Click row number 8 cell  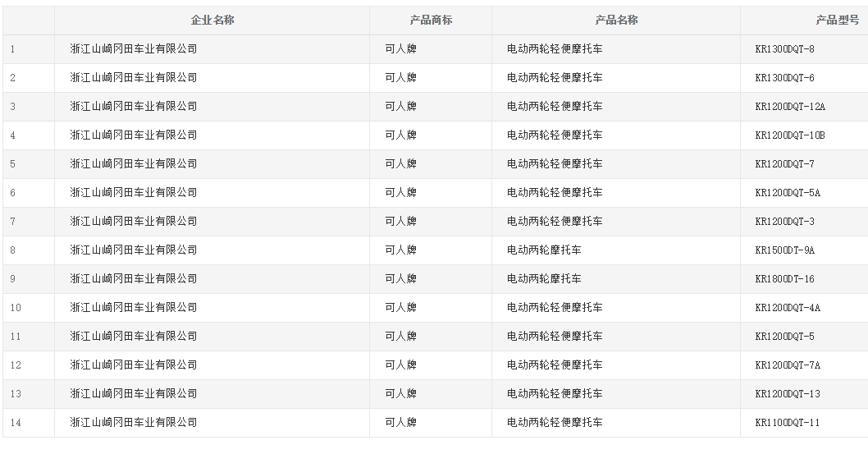coord(29,250)
